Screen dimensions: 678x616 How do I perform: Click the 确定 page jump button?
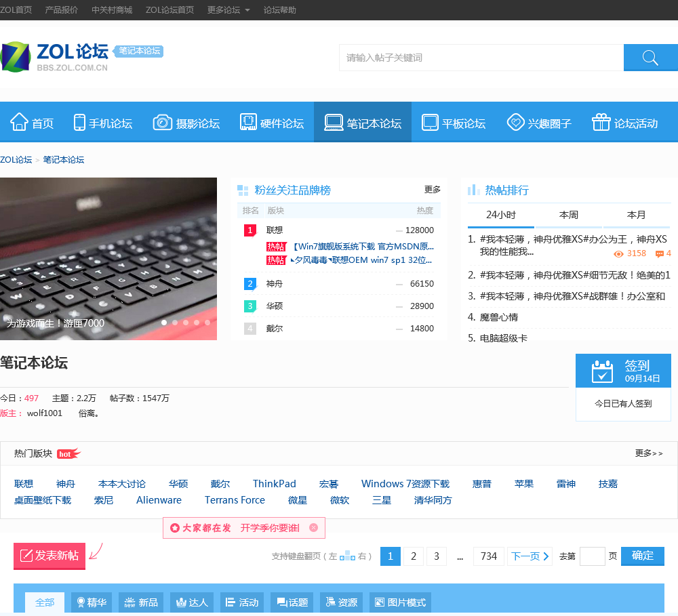643,556
